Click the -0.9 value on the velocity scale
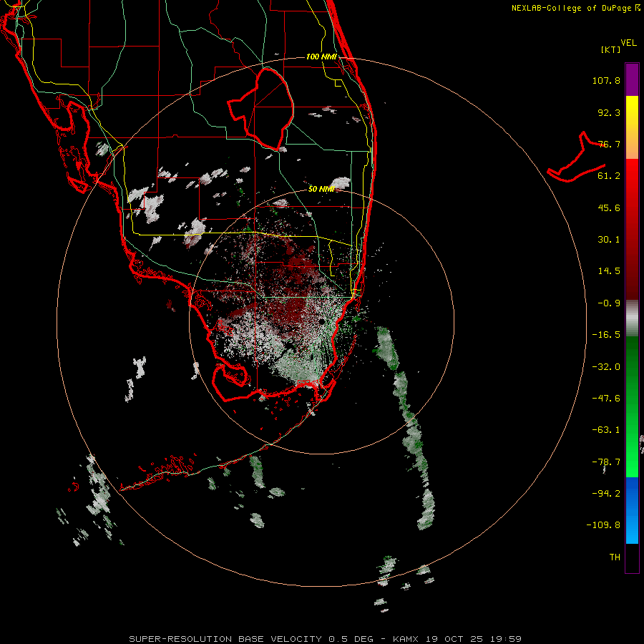Viewport: 644px width, 644px height. click(609, 303)
